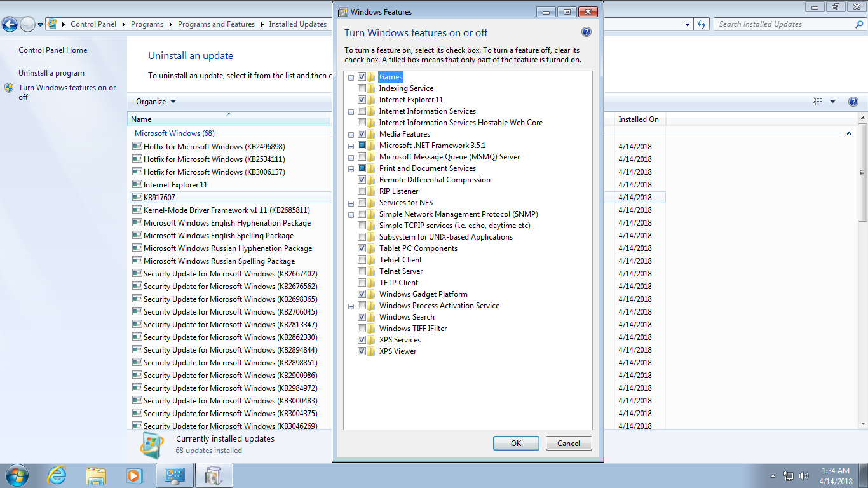Click Programs and Features breadcrumb
Image resolution: width=868 pixels, height=488 pixels.
pos(216,24)
